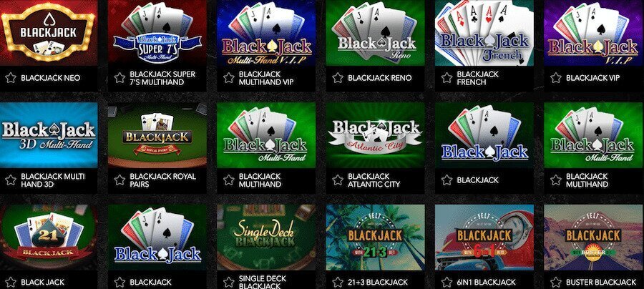The image size is (644, 289).
Task: Toggle the Blackjack French favorite star
Action: pos(447,78)
